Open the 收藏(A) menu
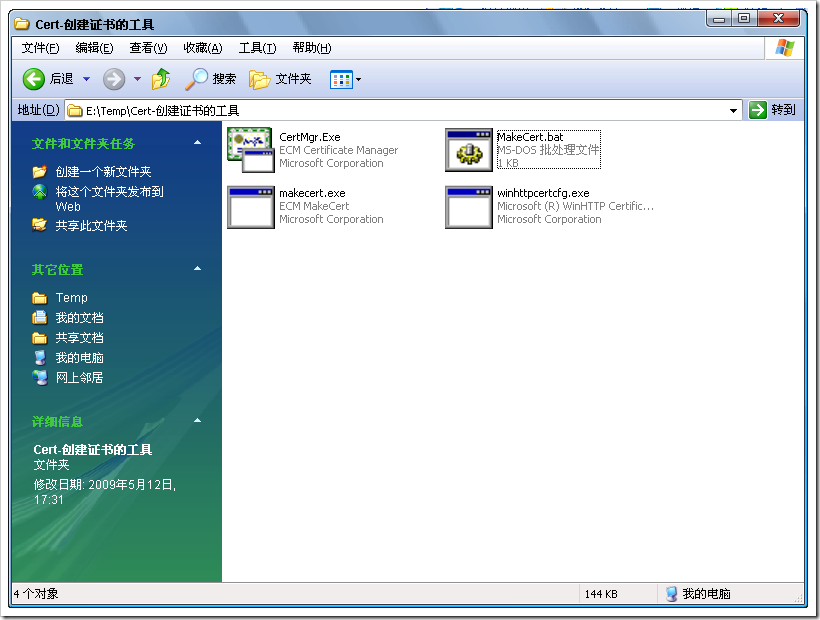The width and height of the screenshot is (820, 620). click(x=203, y=48)
